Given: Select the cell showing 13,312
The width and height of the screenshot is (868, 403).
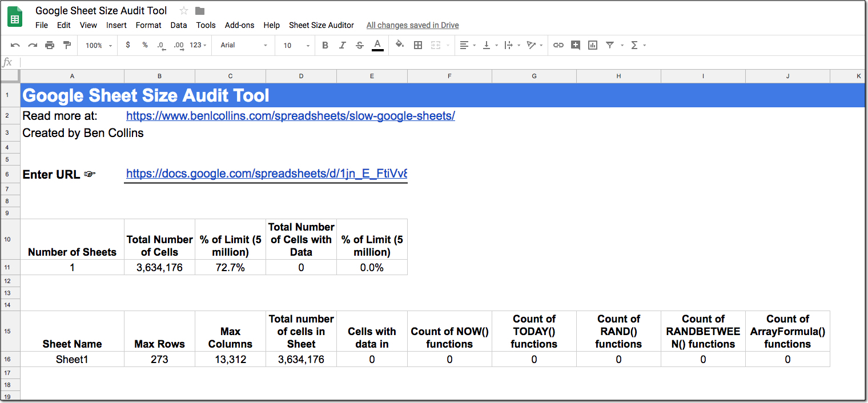Looking at the screenshot, I should (230, 359).
